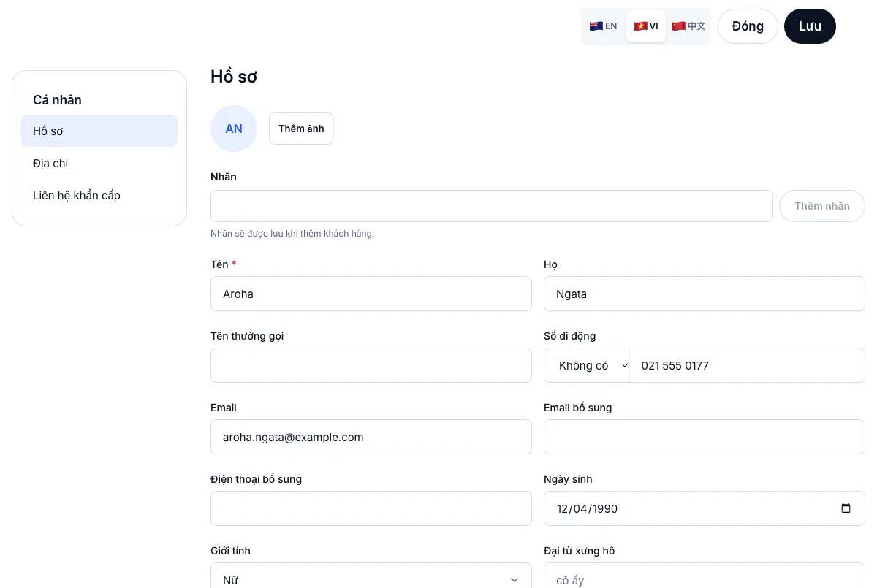Click the Lưu save button
The image size is (877, 588).
click(810, 26)
